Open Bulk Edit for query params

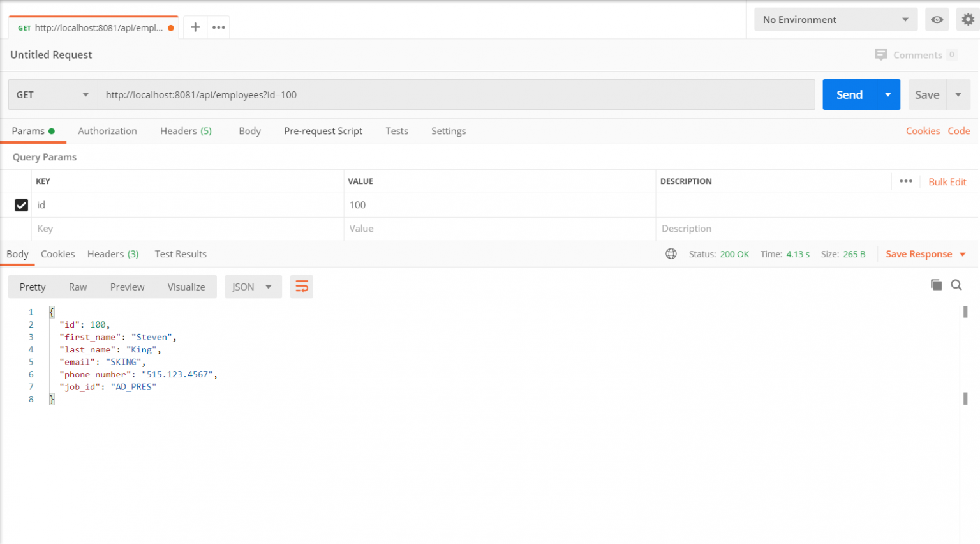click(947, 181)
